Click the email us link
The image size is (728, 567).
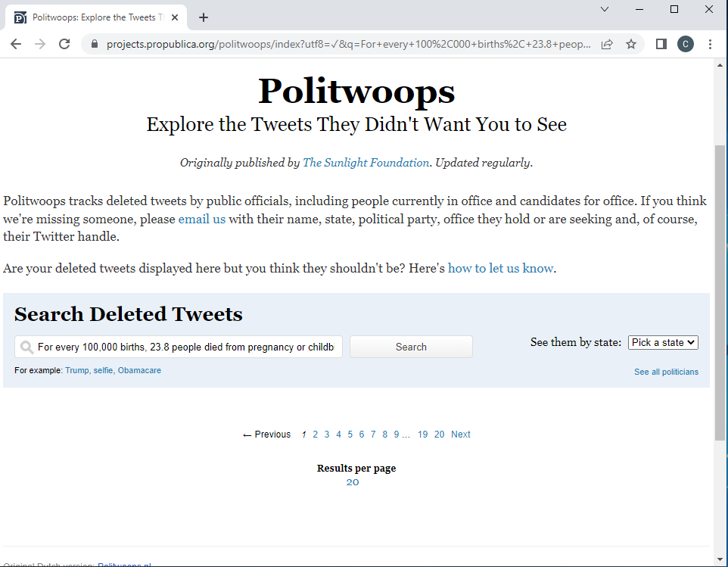[x=202, y=219]
